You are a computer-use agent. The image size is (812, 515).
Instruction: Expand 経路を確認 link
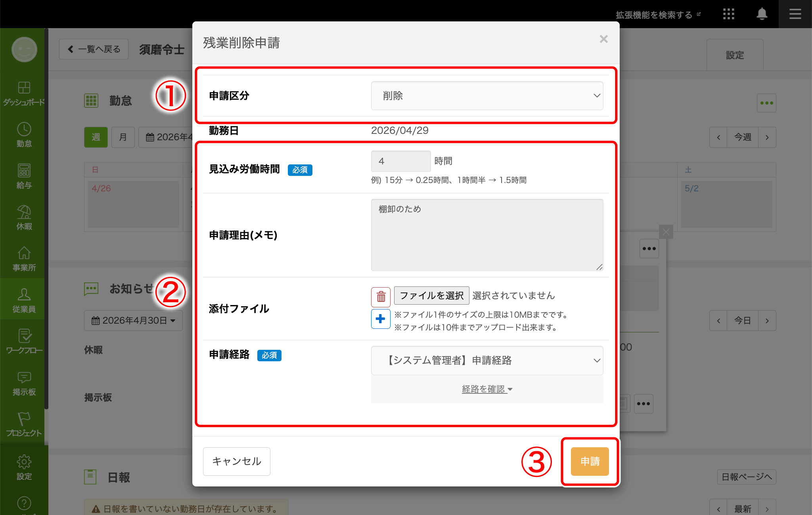click(487, 389)
